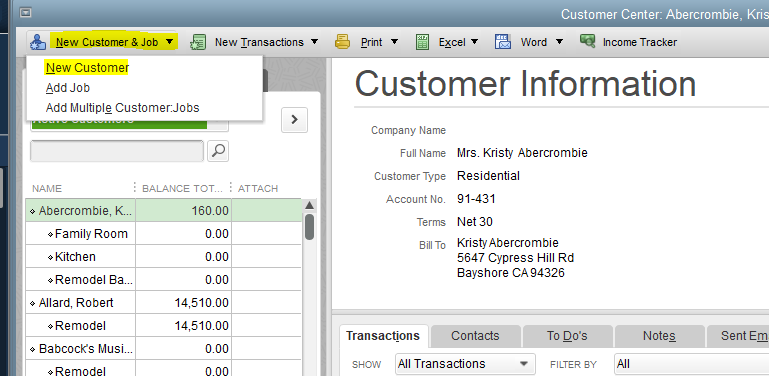The image size is (769, 376).
Task: Select Add Job menu entry
Action: point(68,88)
